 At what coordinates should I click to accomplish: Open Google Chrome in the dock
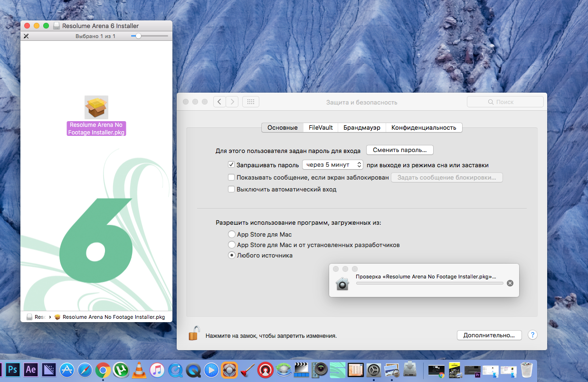click(103, 369)
